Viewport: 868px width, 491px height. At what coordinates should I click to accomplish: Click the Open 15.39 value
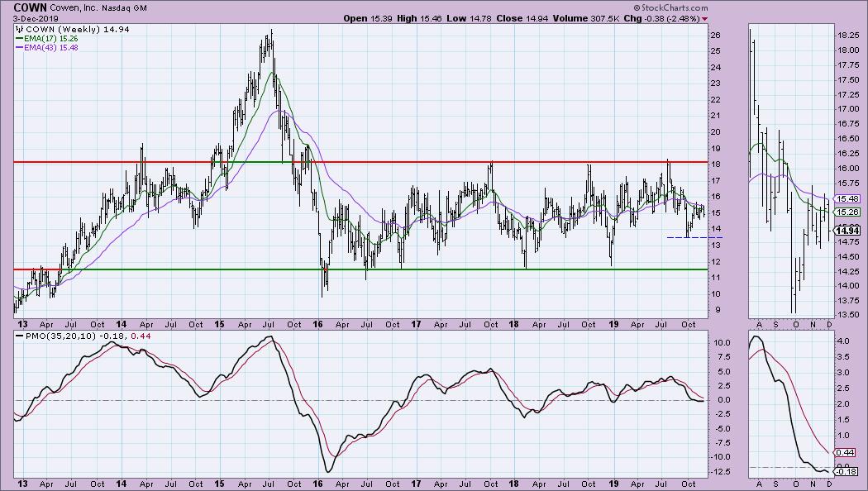click(x=366, y=18)
